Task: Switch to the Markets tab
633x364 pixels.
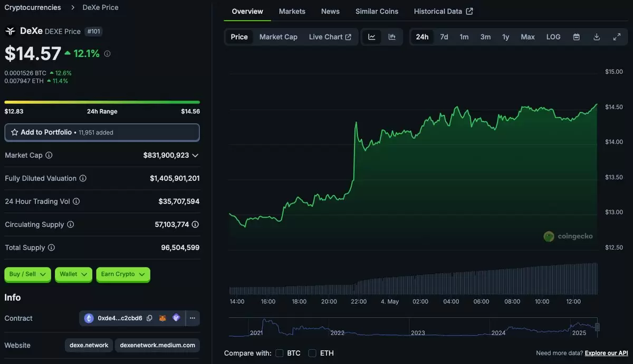Action: (x=292, y=11)
